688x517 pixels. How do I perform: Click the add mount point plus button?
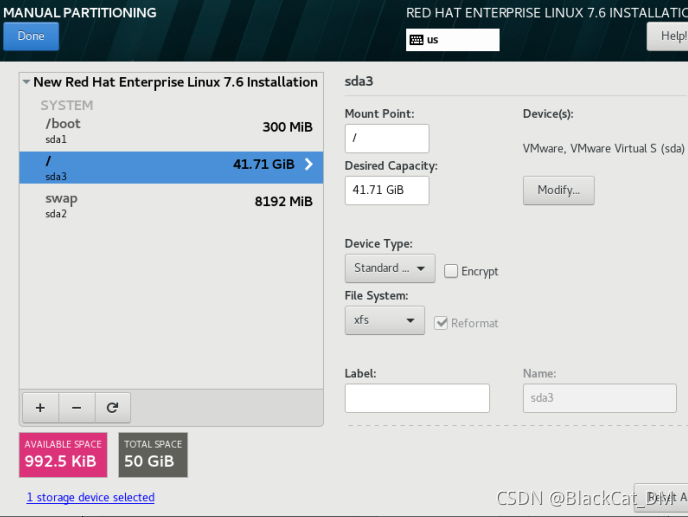[40, 408]
